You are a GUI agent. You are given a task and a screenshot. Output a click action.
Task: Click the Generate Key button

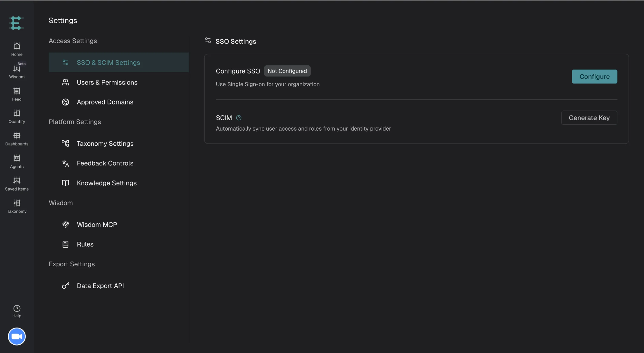[x=589, y=118]
